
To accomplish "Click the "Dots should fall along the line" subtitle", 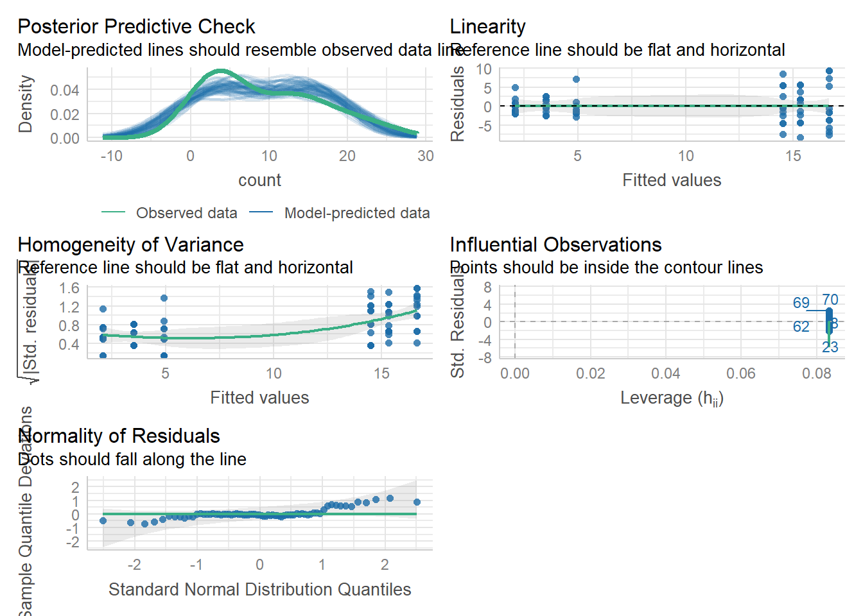I will 132,459.
